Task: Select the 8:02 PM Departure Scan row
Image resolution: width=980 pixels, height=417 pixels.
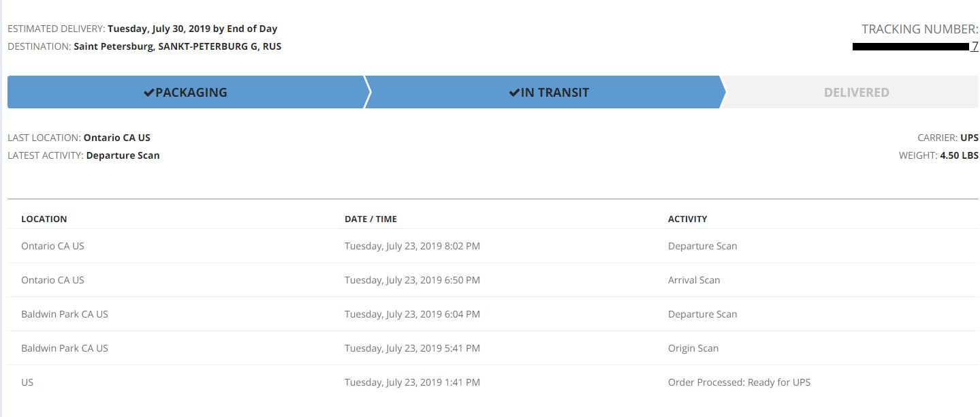Action: point(412,246)
